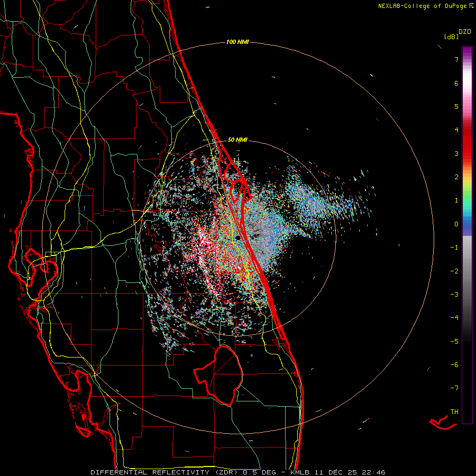Click the -4 dB legend value

(454, 318)
